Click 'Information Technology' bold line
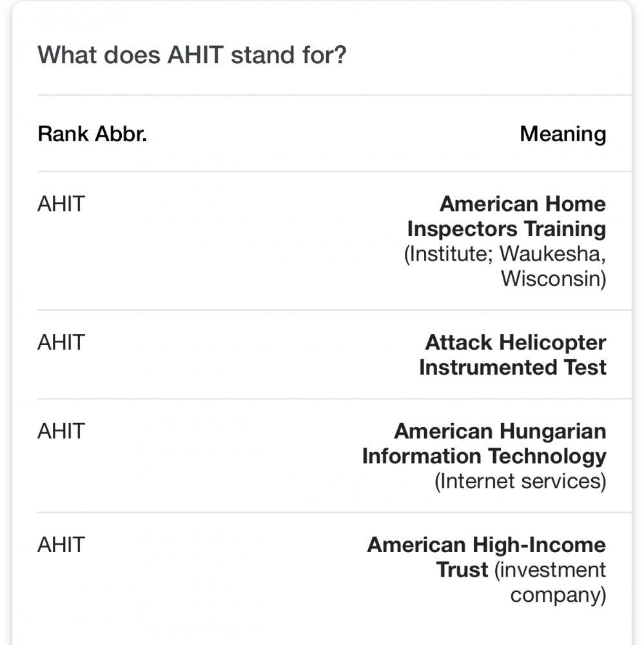The image size is (644, 645). tap(484, 456)
